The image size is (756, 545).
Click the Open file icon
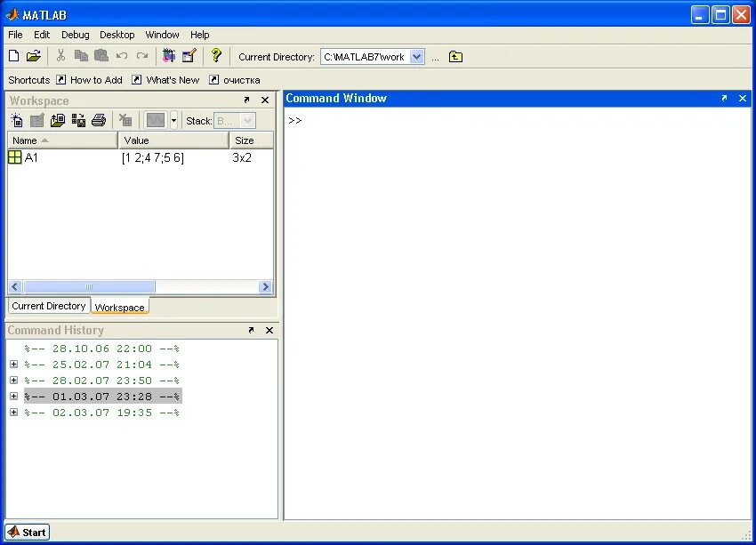click(x=33, y=56)
